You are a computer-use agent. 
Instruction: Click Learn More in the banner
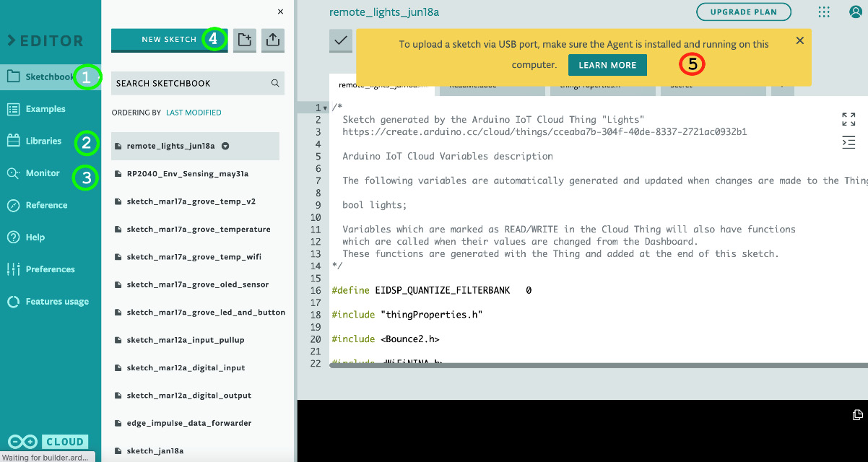point(607,65)
